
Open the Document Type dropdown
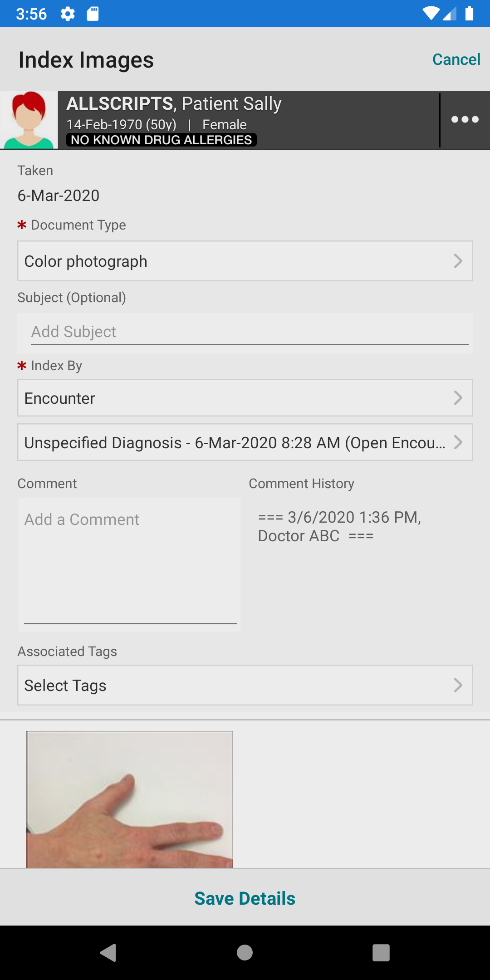(x=245, y=261)
